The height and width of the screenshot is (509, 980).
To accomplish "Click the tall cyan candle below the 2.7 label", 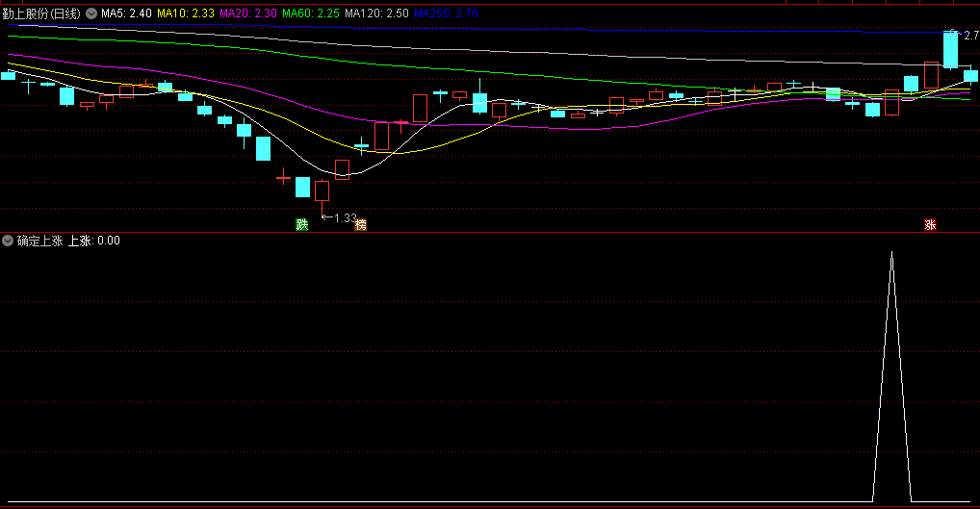I will click(950, 50).
